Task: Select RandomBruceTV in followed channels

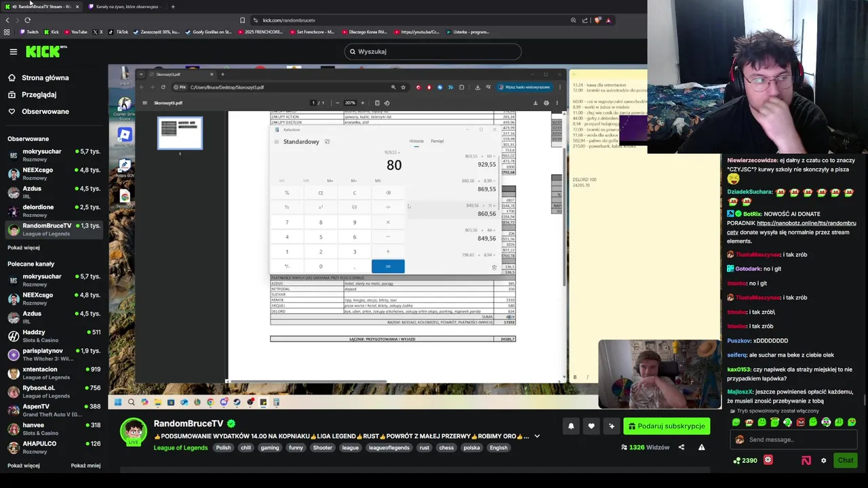Action: pos(53,229)
